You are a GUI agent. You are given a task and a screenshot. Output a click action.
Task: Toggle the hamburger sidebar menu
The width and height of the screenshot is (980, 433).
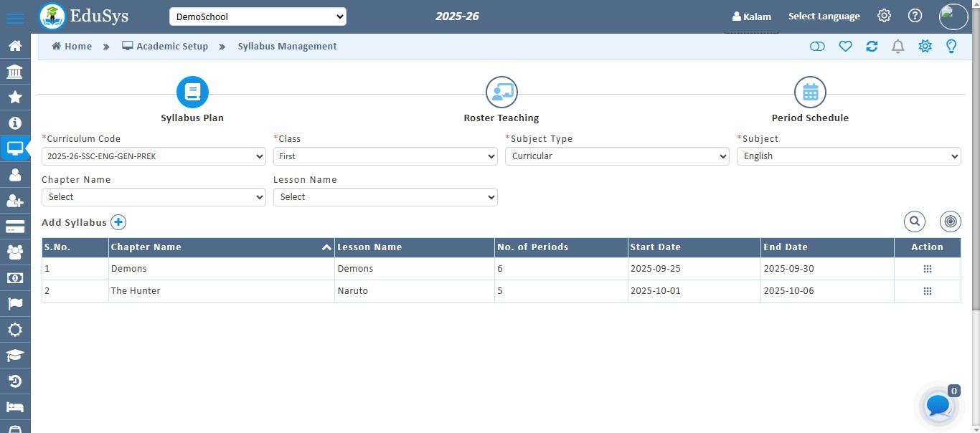(15, 17)
